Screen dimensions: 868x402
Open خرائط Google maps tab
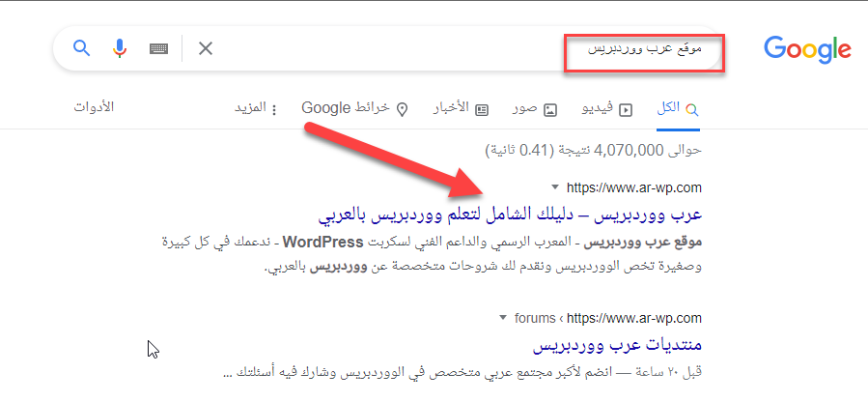point(355,109)
